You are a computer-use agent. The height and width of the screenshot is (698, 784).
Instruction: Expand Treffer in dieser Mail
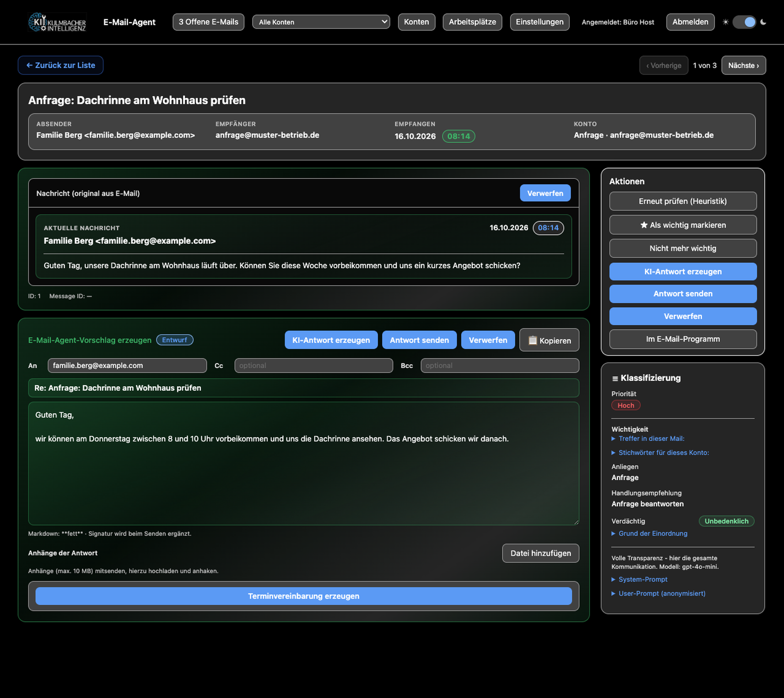click(x=648, y=439)
